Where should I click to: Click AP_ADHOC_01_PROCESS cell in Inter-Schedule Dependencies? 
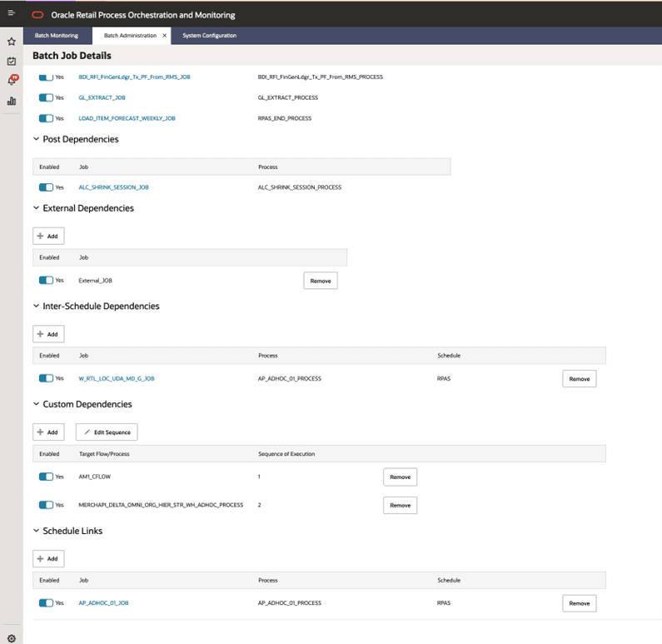290,378
